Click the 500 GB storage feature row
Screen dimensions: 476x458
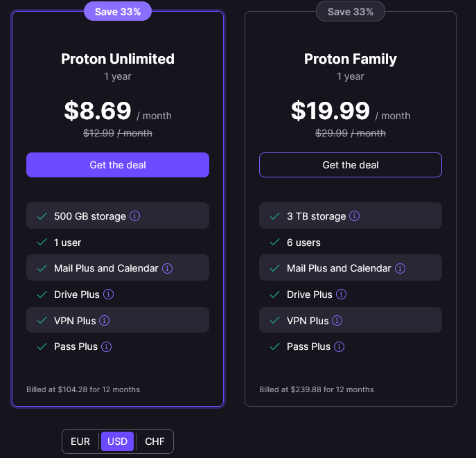118,215
